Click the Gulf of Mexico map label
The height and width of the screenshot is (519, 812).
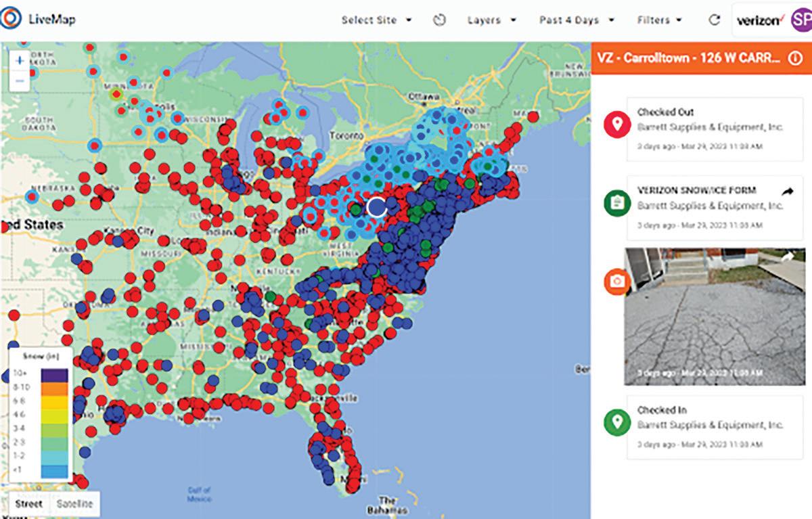(201, 495)
